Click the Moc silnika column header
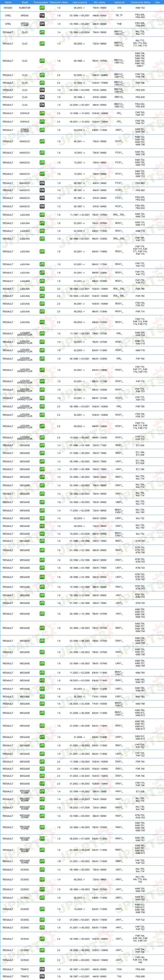The width and height of the screenshot is (164, 980). pos(99,2)
